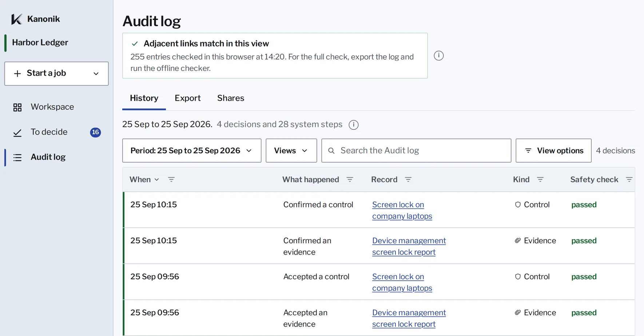Click "passed" in the Confirmed a control row
The width and height of the screenshot is (644, 336).
584,205
